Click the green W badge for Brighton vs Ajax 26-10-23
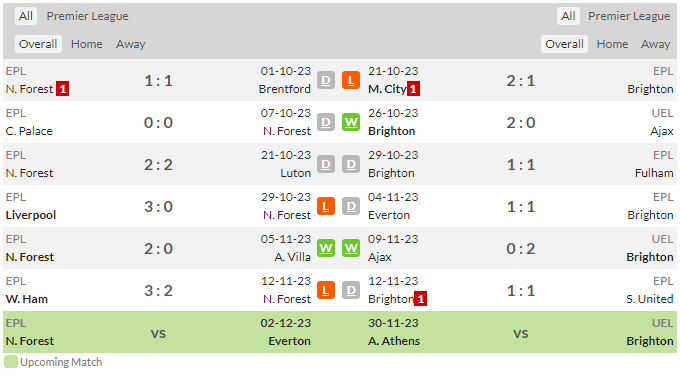Screen dimensions: 680x381 (351, 122)
